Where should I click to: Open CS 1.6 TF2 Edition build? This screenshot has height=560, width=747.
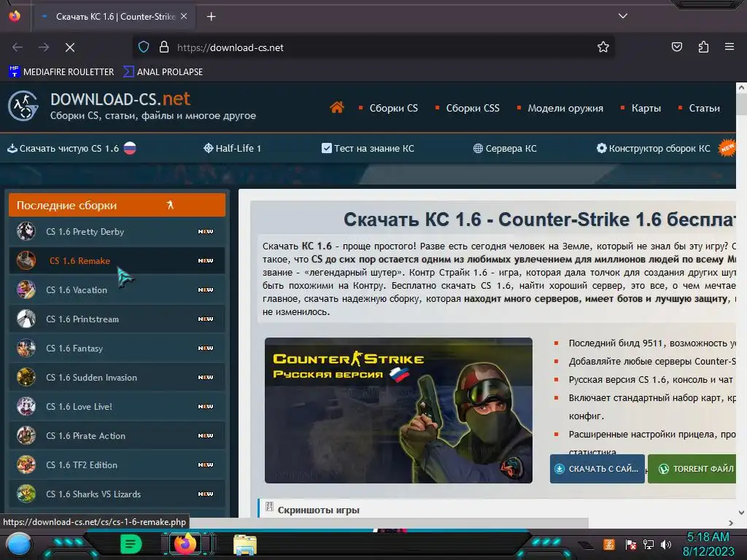117,464
